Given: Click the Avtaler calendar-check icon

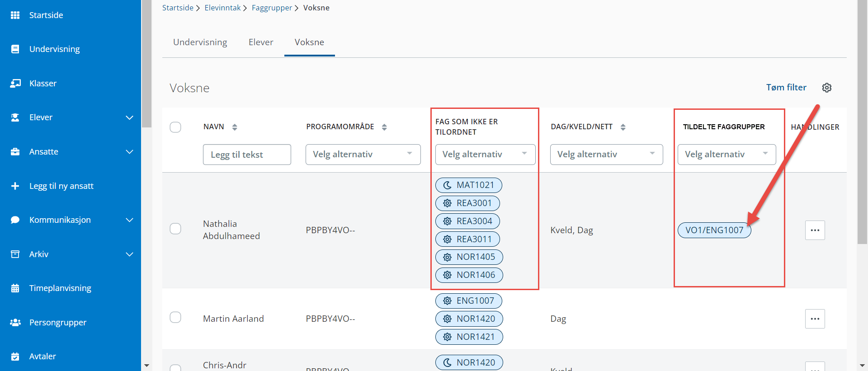Looking at the screenshot, I should 15,357.
